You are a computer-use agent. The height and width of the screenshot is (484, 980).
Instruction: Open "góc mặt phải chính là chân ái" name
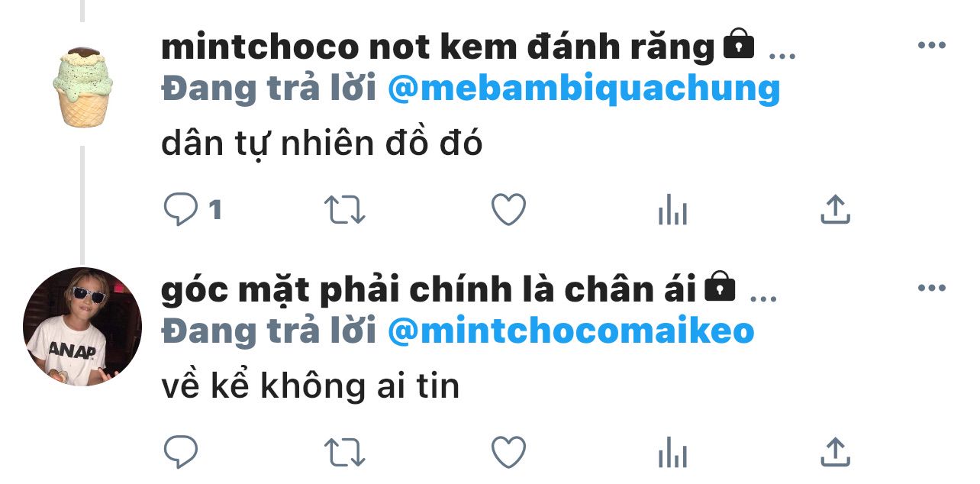click(428, 289)
